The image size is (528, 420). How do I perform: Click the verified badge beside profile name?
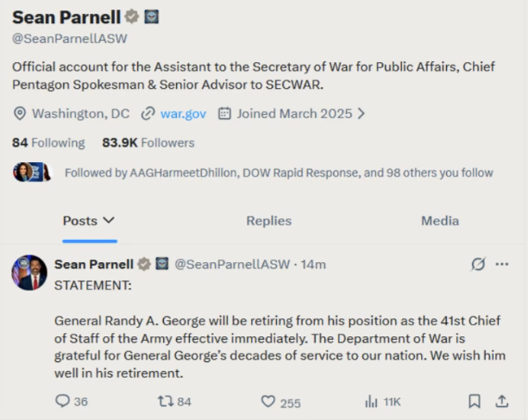pos(132,17)
